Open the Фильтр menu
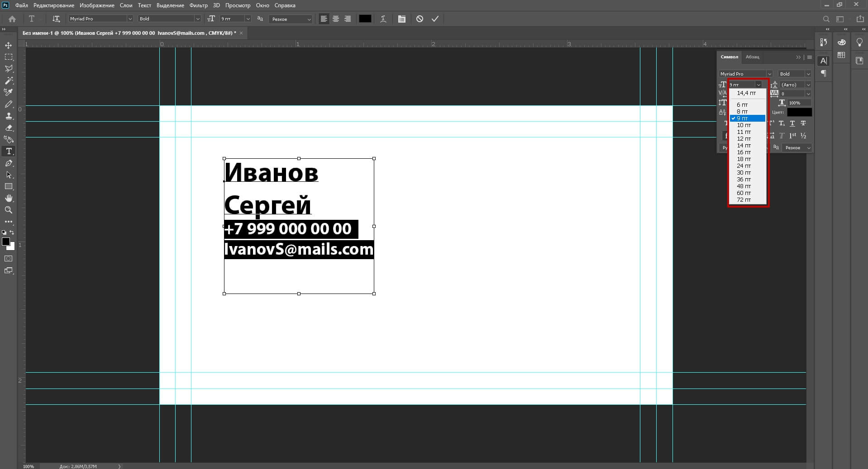This screenshot has height=469, width=868. 198,5
